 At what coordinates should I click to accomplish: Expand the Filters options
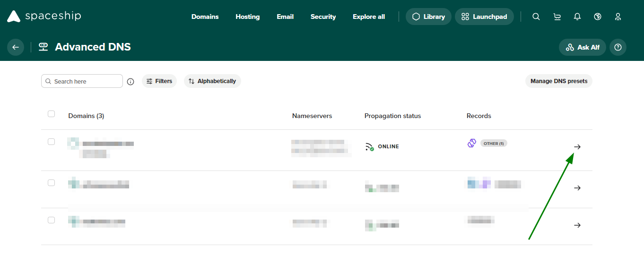click(159, 81)
